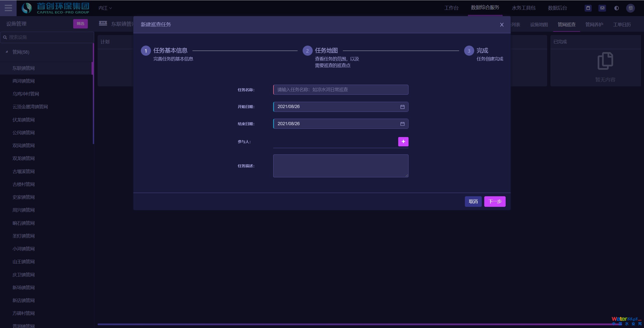
Task: Click step 2 任务地图 indicator
Action: 307,51
